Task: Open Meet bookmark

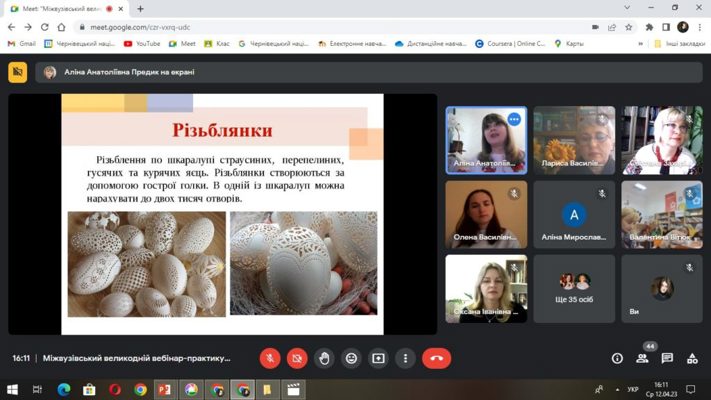Action: click(x=182, y=44)
